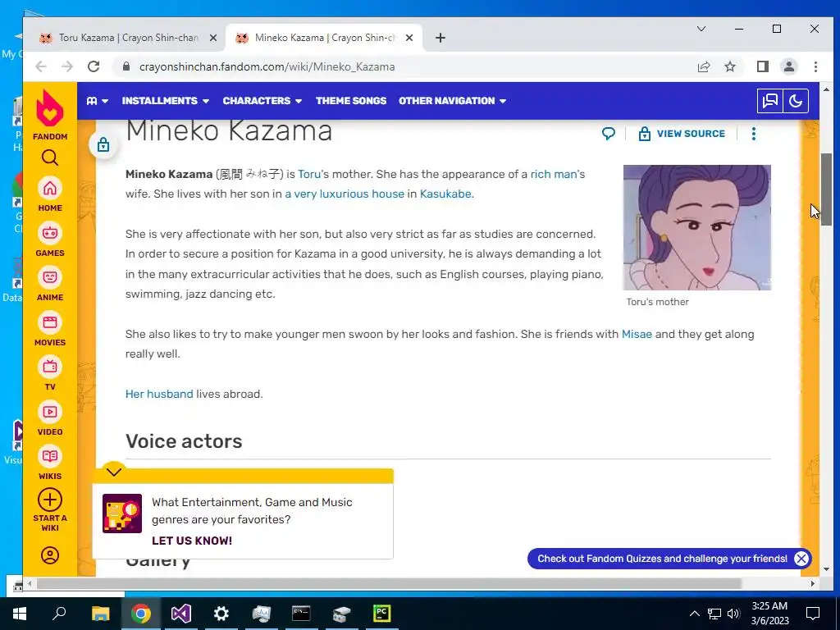The width and height of the screenshot is (840, 630).
Task: Click the vertical scrollbar thumb
Action: click(x=826, y=189)
